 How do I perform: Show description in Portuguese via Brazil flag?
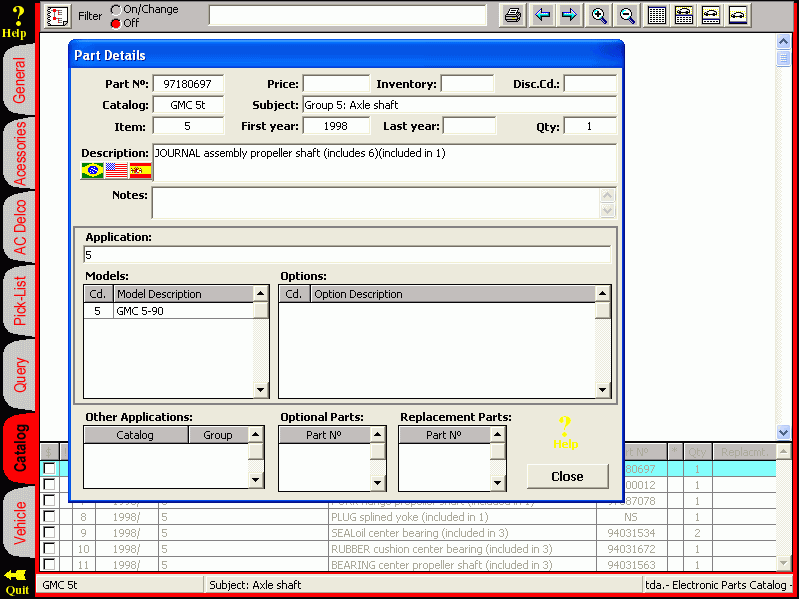(92, 170)
